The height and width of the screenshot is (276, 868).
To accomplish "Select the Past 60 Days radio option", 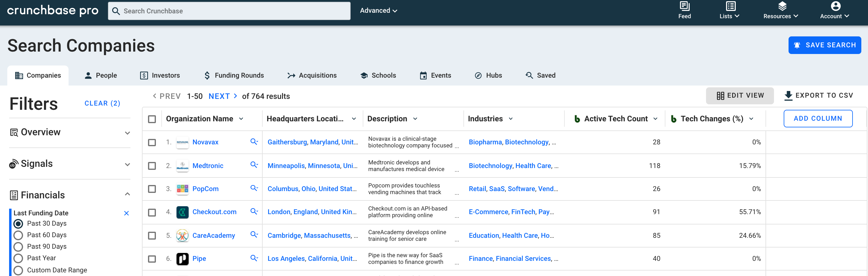I will 18,235.
